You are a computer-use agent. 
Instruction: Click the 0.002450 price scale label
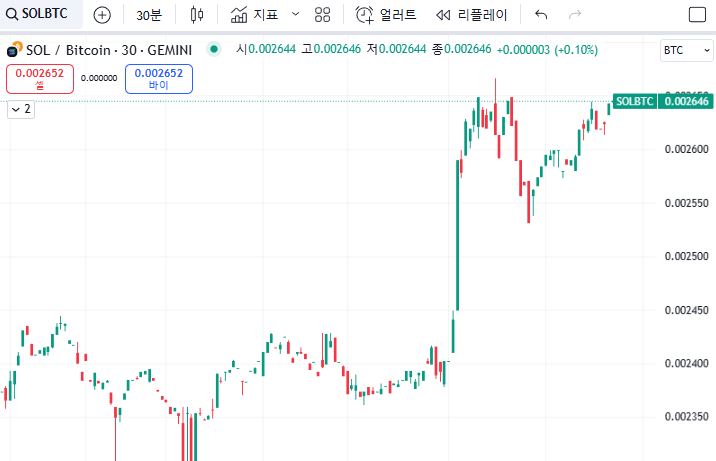point(686,310)
